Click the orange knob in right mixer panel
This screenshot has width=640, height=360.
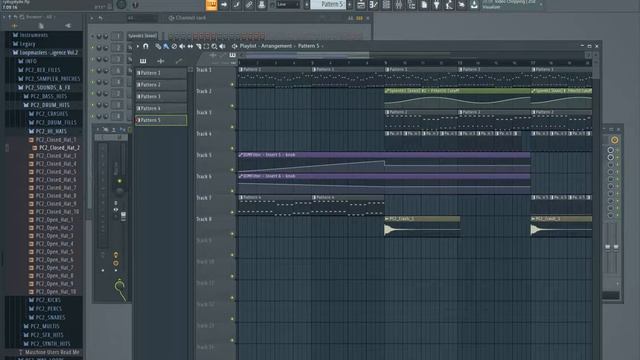tap(614, 140)
